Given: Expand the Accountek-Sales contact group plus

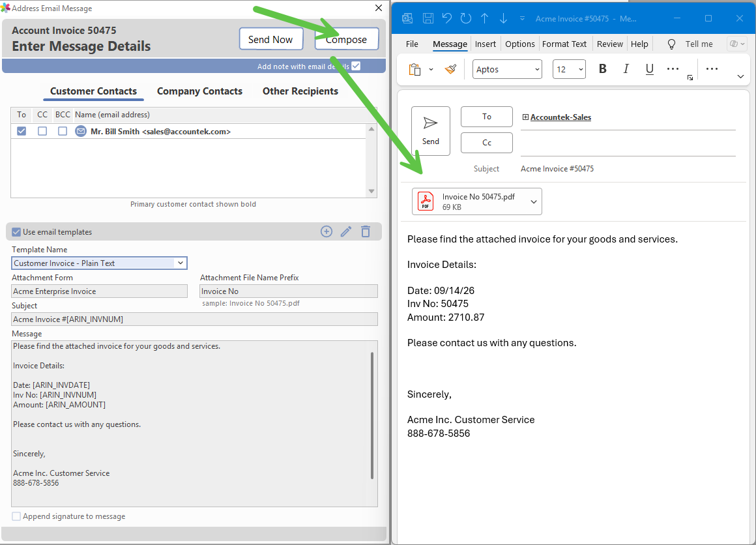Looking at the screenshot, I should coord(525,117).
